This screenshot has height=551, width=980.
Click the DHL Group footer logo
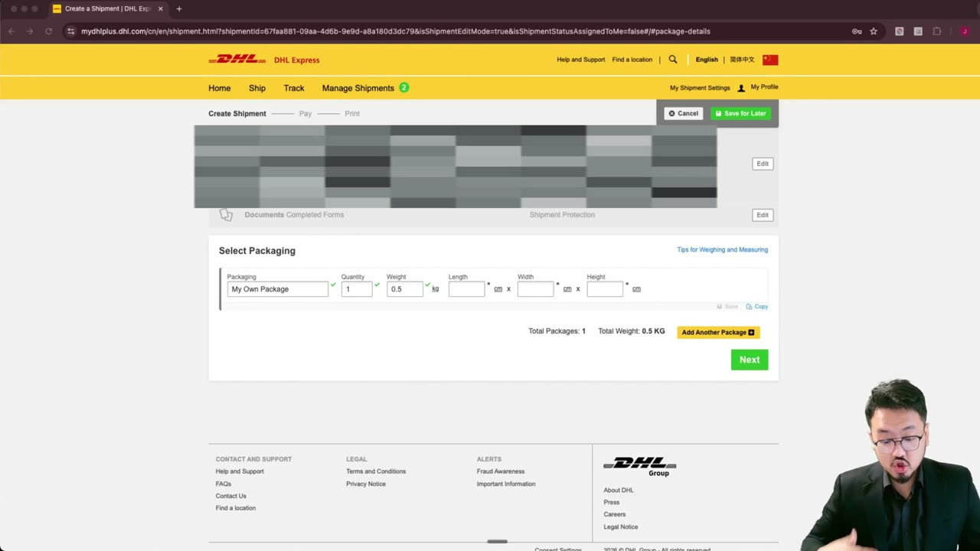(x=640, y=467)
